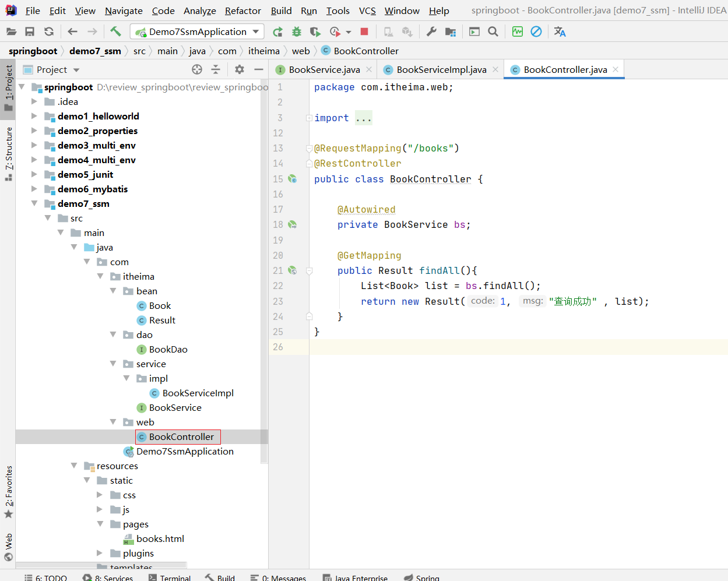This screenshot has height=581, width=728.
Task: Click the Save All floppy disk icon
Action: [30, 31]
